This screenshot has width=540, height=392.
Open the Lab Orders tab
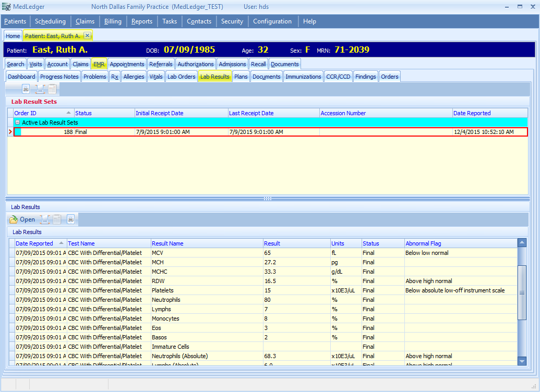point(182,77)
